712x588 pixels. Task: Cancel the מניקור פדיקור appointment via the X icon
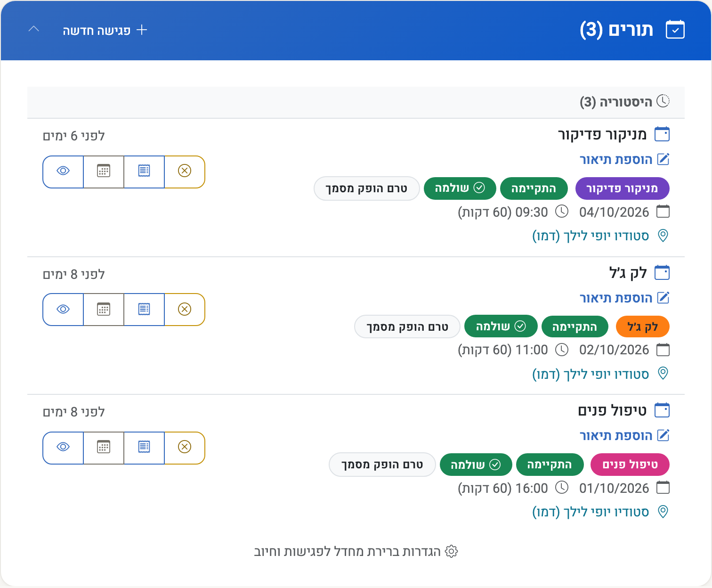(185, 171)
